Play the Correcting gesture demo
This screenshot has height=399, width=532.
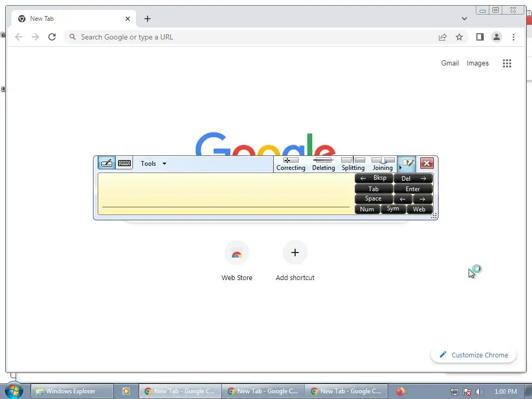[x=291, y=164]
